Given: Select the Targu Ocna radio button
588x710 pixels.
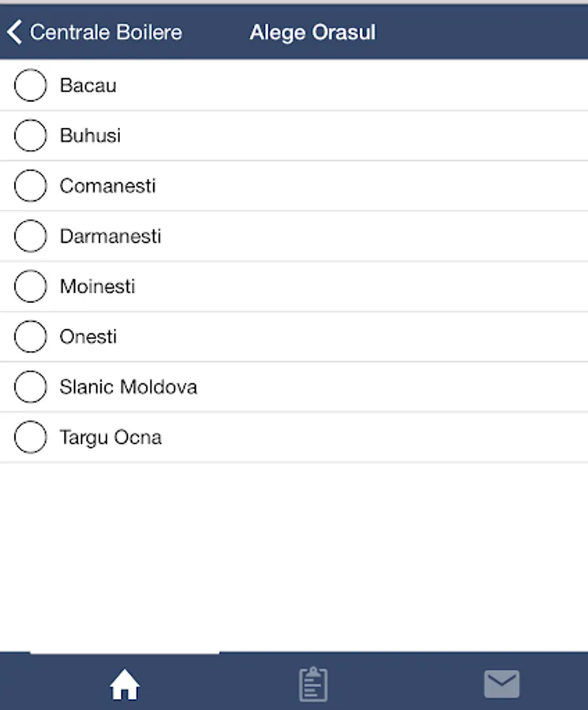Looking at the screenshot, I should (31, 438).
